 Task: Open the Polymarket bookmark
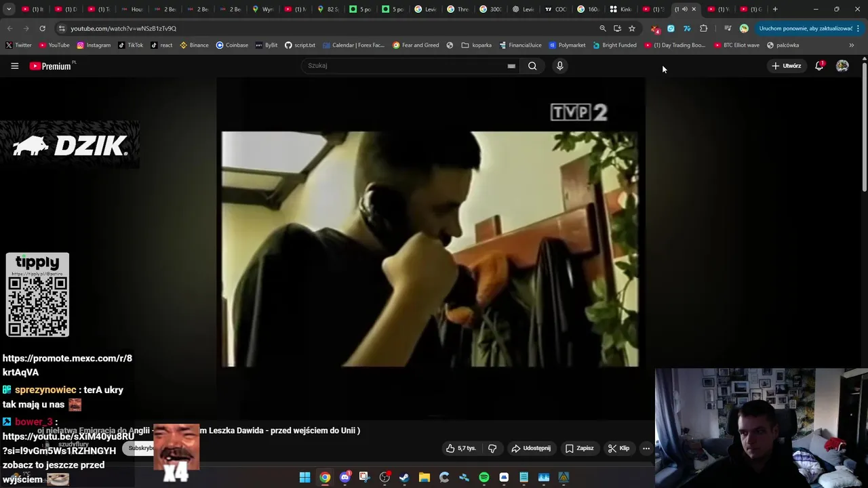tap(567, 45)
